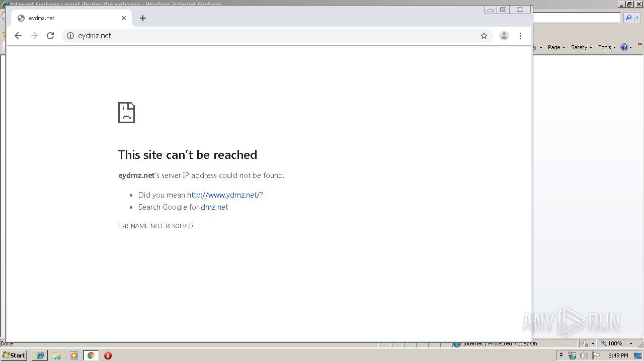644x362 pixels.
Task: Open the Page menu in Internet Explorer
Action: [556, 47]
